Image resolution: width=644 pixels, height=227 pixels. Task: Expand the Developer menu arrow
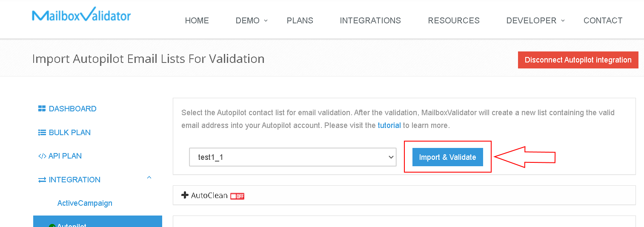563,20
